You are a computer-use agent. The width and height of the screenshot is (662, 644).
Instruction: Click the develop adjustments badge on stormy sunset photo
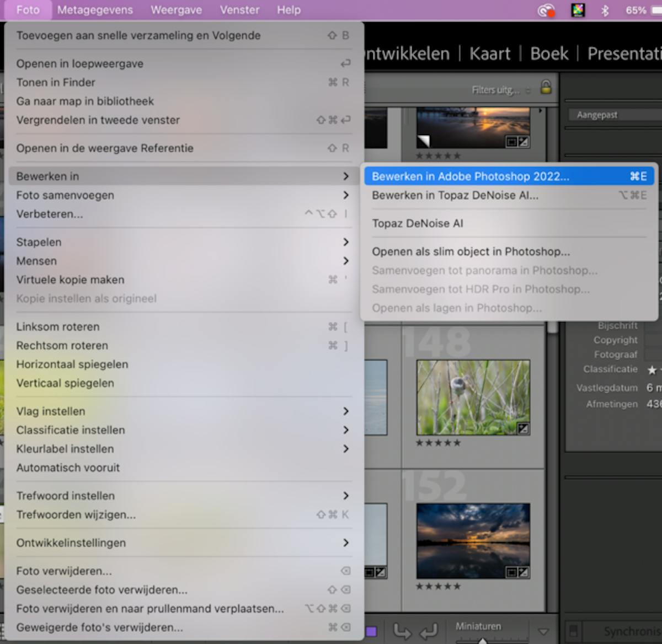click(x=523, y=572)
